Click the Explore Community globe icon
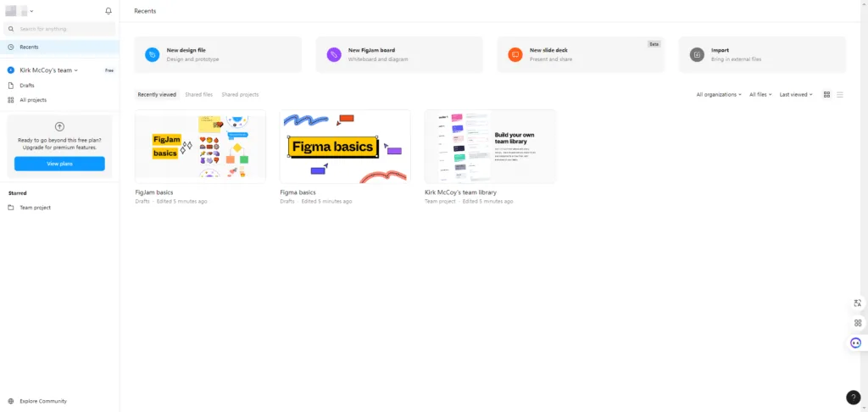The height and width of the screenshot is (412, 868). coord(11,401)
